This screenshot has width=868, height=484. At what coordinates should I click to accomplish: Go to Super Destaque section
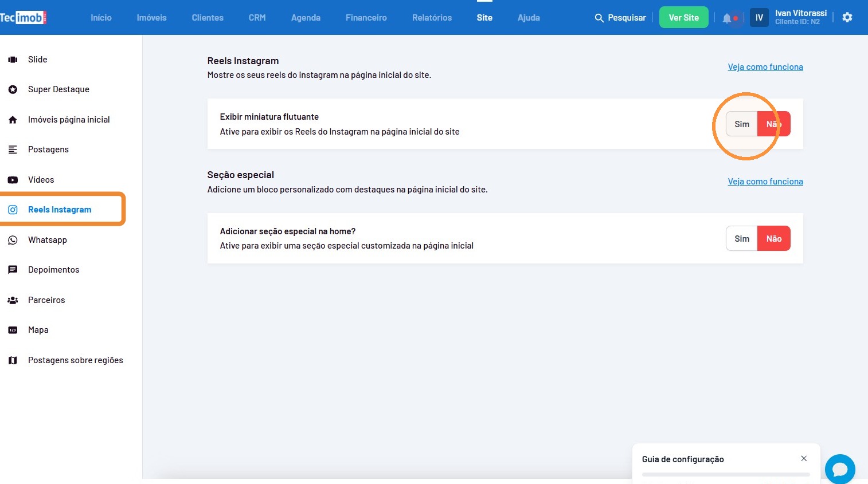(x=58, y=89)
